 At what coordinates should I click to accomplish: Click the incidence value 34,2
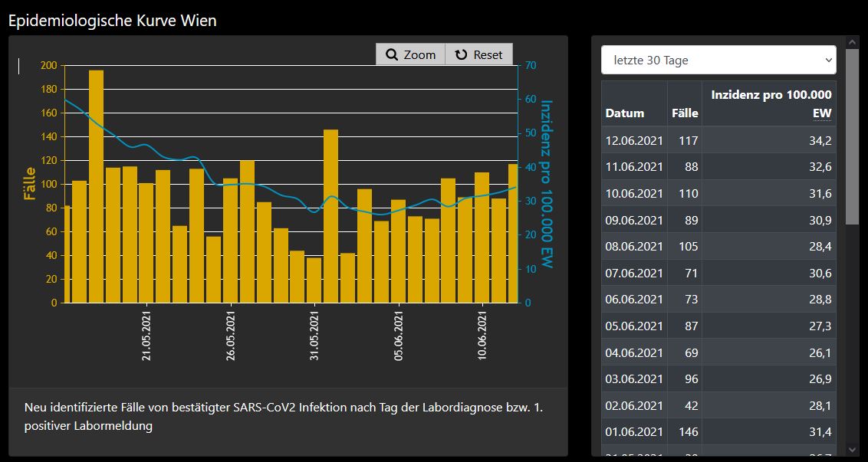tap(820, 140)
